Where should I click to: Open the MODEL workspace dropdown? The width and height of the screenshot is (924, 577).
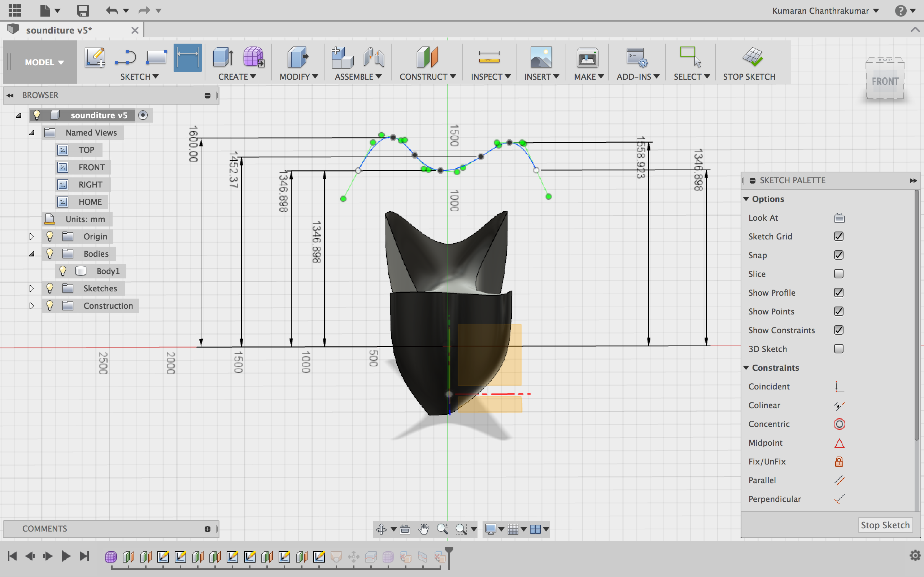pyautogui.click(x=44, y=62)
